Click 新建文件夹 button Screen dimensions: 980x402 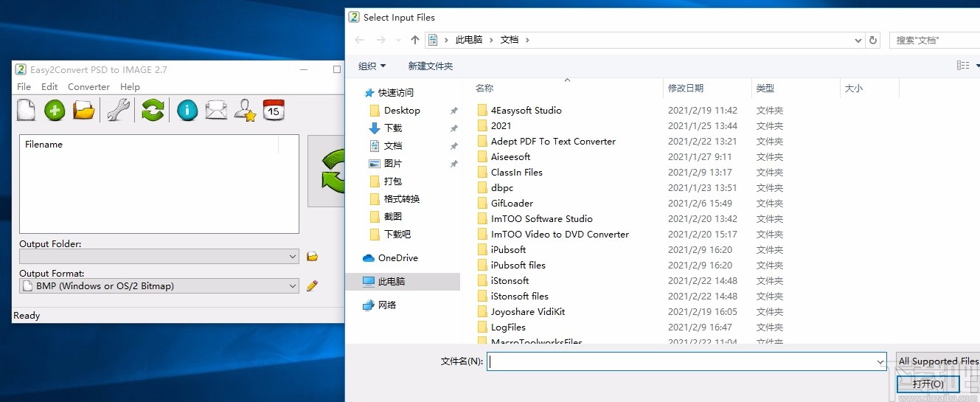pos(431,66)
